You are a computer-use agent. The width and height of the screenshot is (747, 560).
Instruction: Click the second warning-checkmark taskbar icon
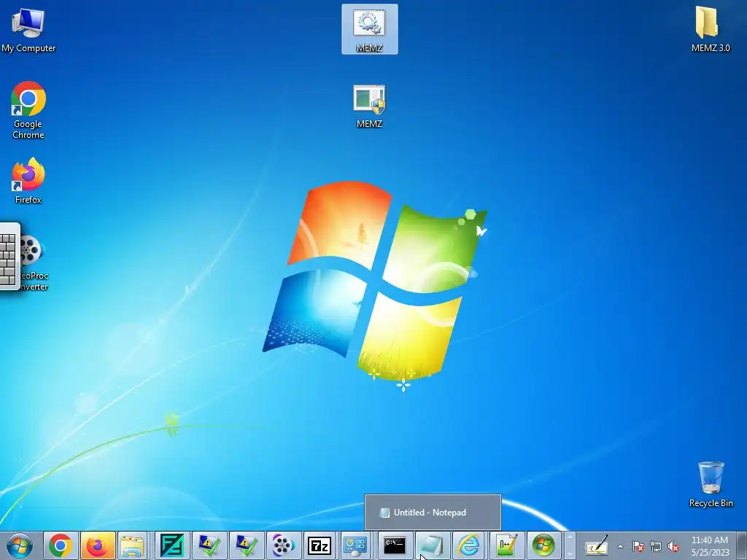coord(247,545)
